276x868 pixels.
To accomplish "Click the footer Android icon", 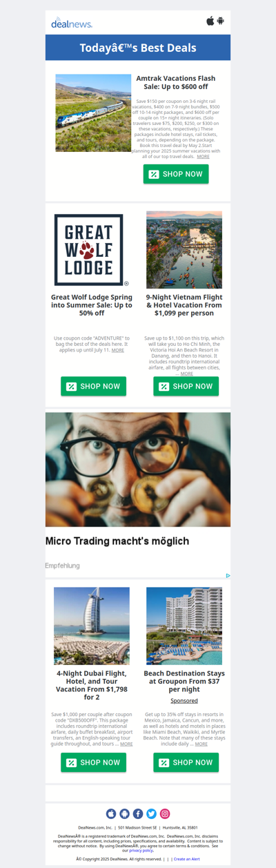I will tap(124, 814).
